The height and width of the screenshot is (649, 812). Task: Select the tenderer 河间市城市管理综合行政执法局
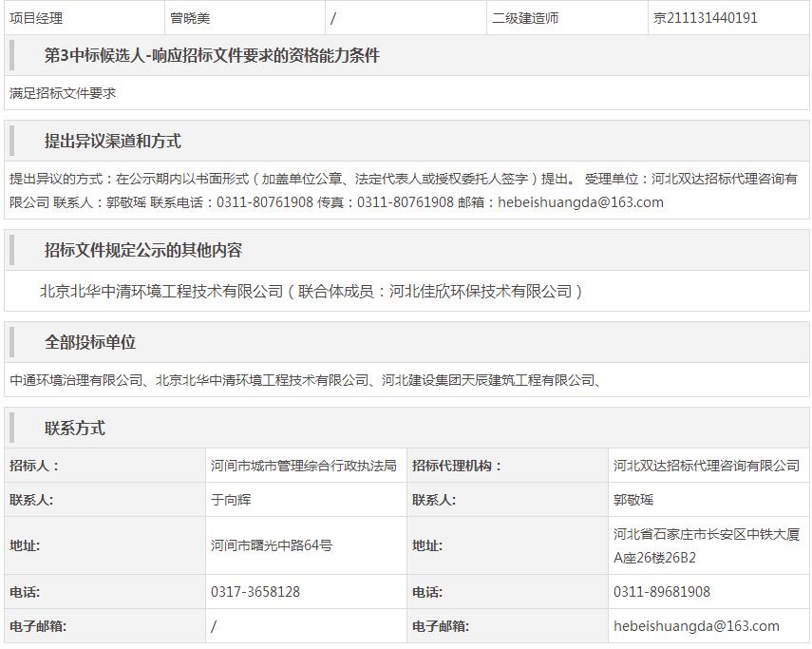click(304, 466)
